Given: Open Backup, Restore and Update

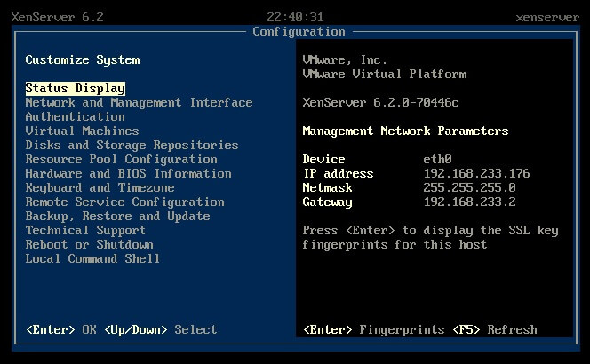Looking at the screenshot, I should tap(118, 217).
